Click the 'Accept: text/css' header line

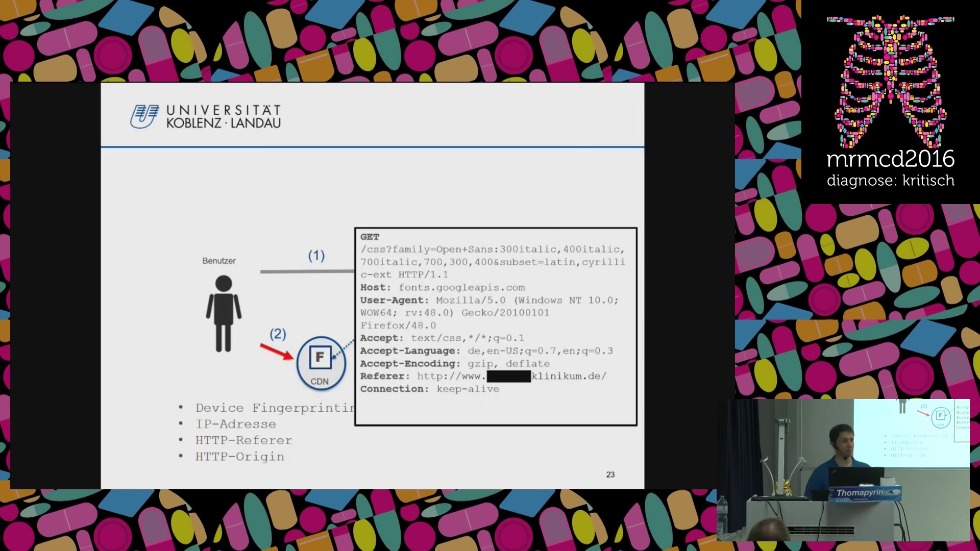442,338
